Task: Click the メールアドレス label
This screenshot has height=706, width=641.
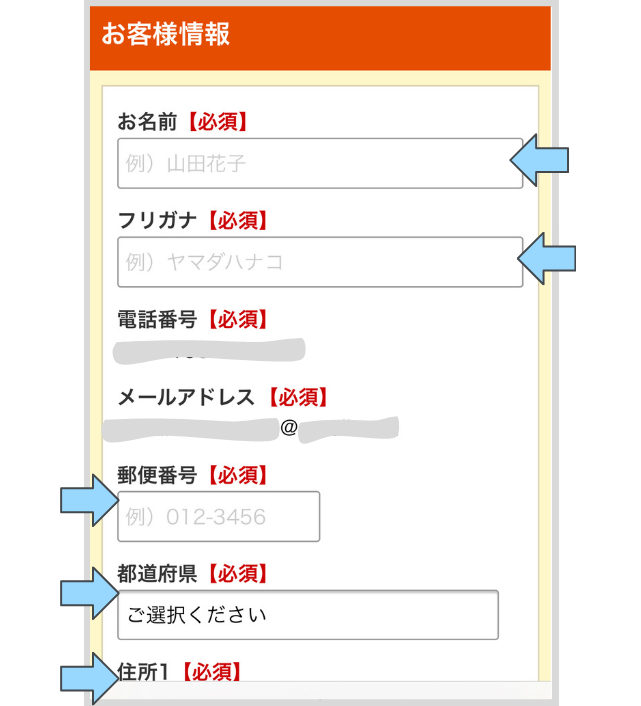Action: click(x=186, y=397)
